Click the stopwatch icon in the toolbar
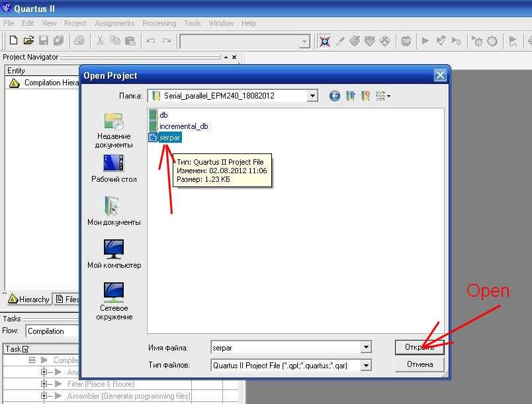532x404 pixels. click(x=492, y=42)
